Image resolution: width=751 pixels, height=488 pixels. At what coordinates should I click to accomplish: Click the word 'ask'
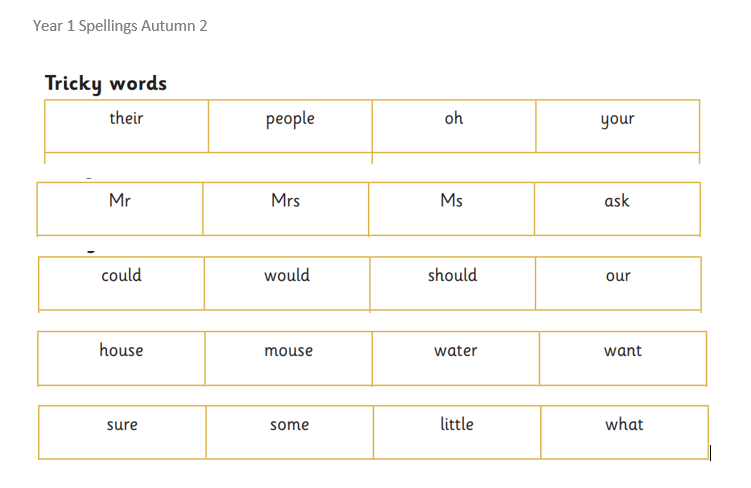pyautogui.click(x=617, y=201)
